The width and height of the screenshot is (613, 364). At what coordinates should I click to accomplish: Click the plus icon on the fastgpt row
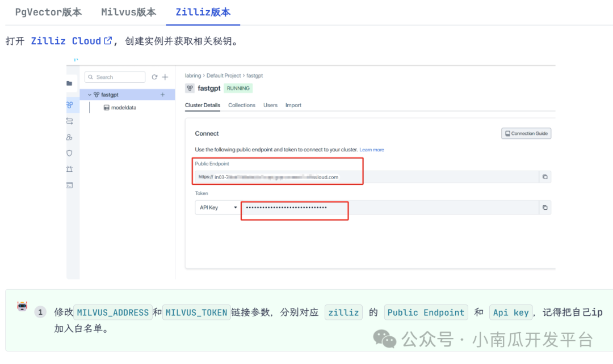(x=163, y=95)
